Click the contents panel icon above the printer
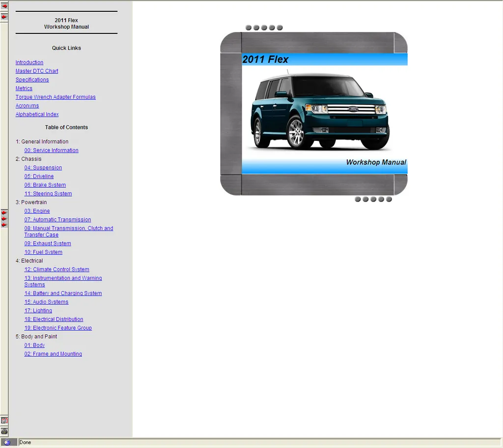This screenshot has width=503, height=448. pos(4,421)
